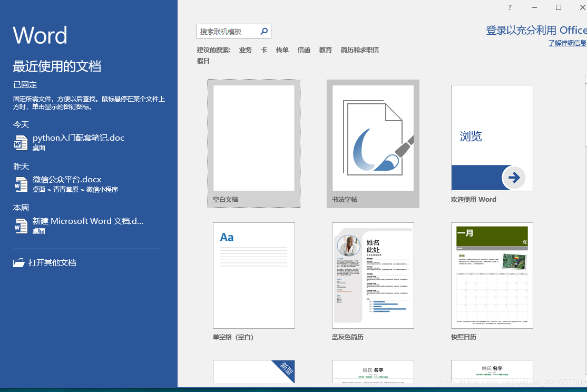587x392 pixels.
Task: Select suggested search 假日
Action: [x=203, y=61]
